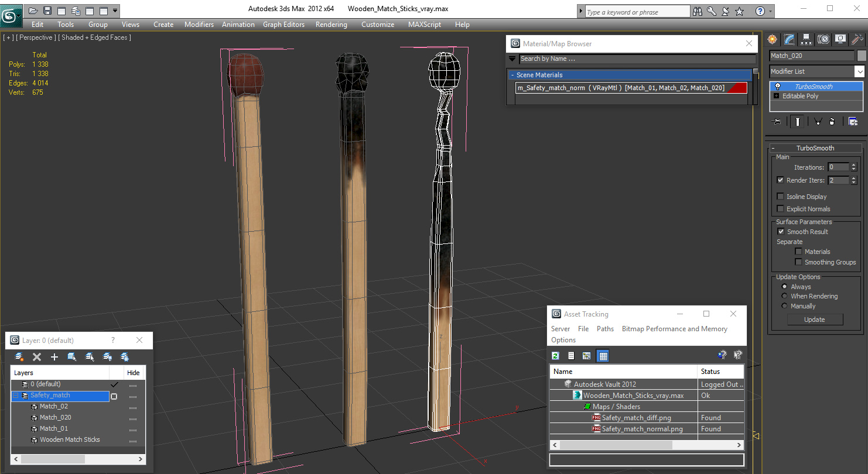Click the favorites star icon in title bar
The width and height of the screenshot is (868, 474).
(x=740, y=11)
